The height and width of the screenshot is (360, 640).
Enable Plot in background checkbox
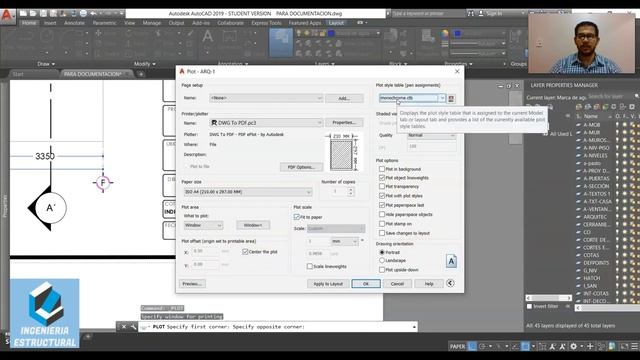click(x=382, y=169)
